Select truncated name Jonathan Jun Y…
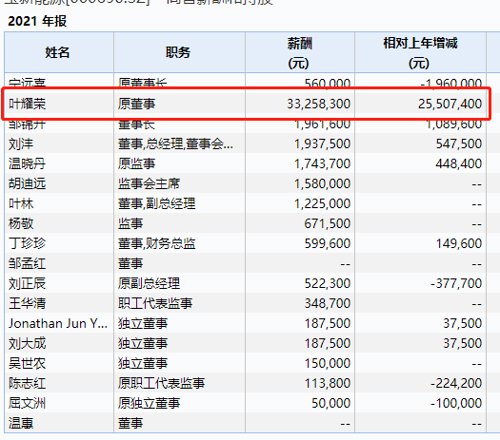 click(x=58, y=323)
